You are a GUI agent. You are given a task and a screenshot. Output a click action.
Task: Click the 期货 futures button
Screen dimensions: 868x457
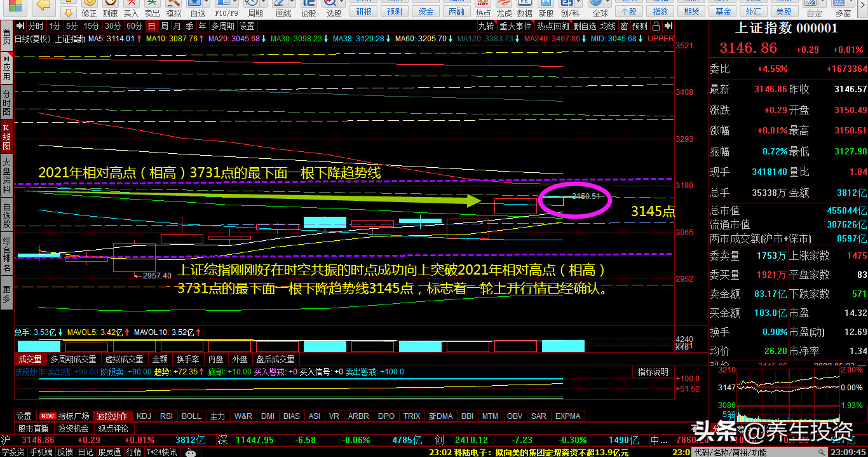tap(692, 11)
